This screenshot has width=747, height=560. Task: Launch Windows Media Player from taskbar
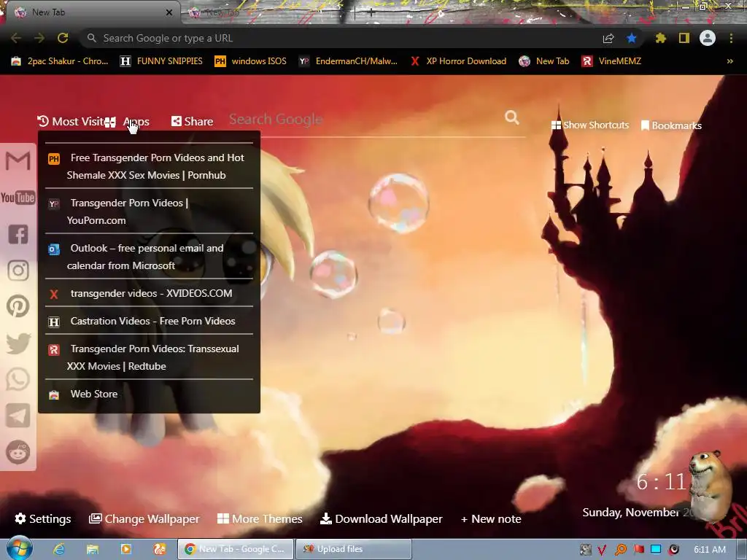(125, 549)
